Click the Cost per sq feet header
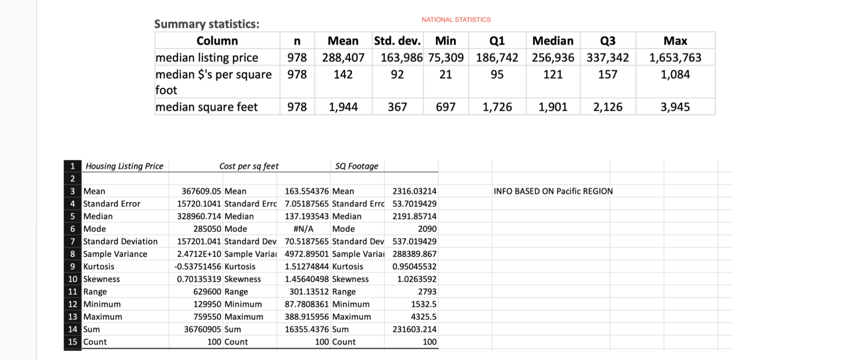Viewport: 868px width, 360px height. point(249,166)
